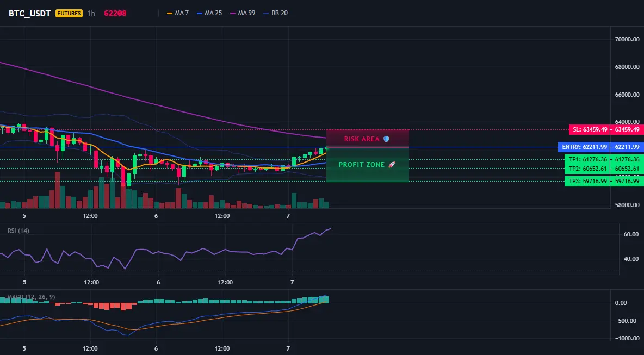Screen dimensions: 644x355
Task: Click the green 59716.99 axis price tag
Action: click(x=627, y=181)
